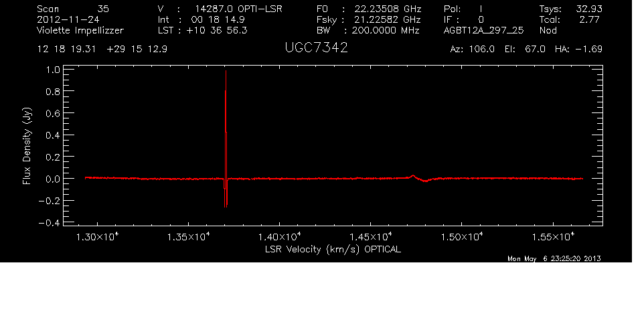Click the timestamp Mon May 6 23:25:20 2013

(554, 258)
